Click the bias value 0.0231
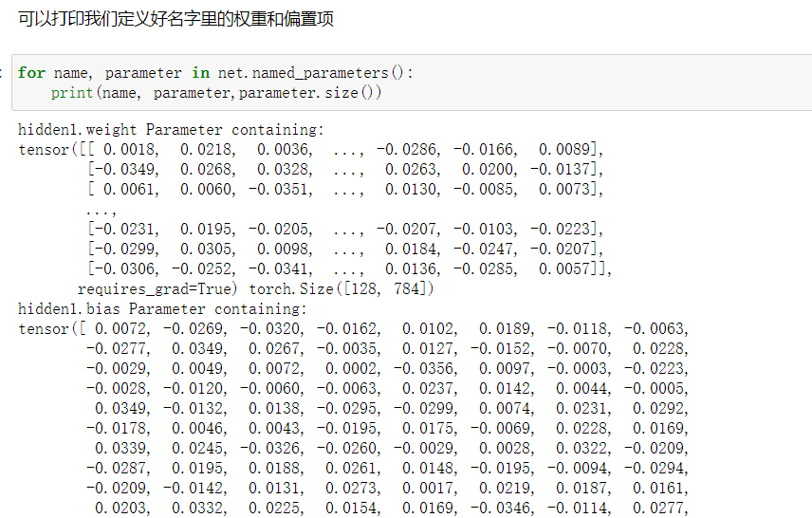 click(x=582, y=408)
